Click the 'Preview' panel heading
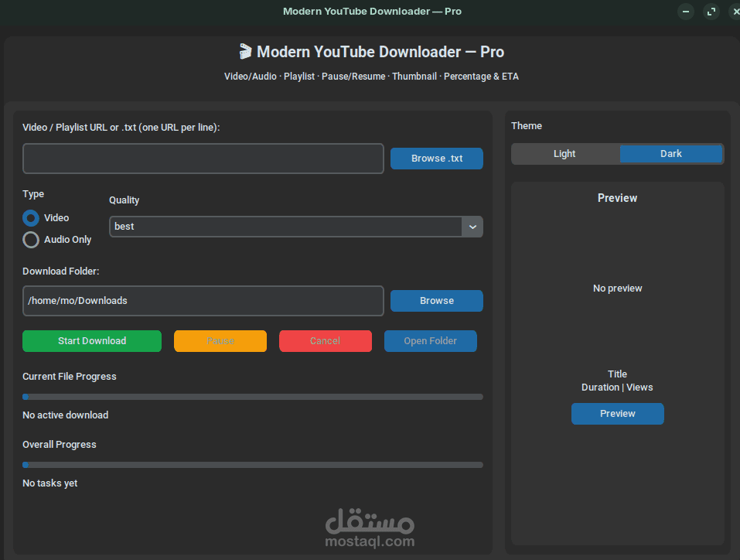Screen dimensions: 740x560 point(617,198)
